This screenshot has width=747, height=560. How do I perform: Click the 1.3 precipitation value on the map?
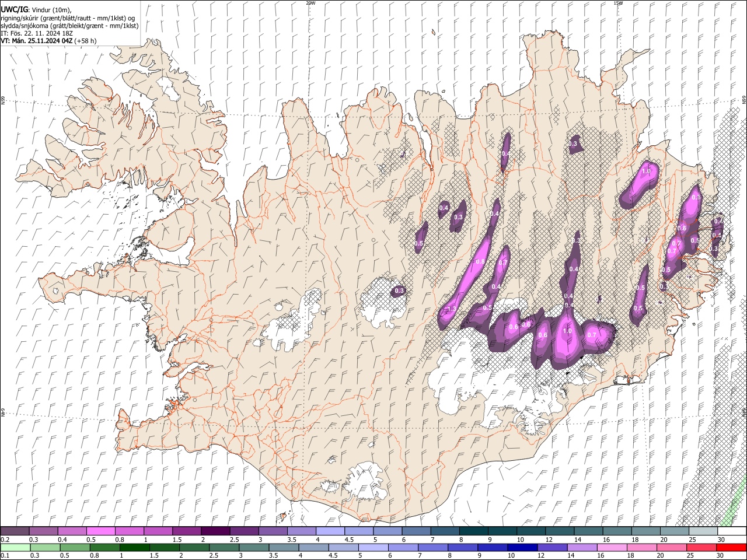pyautogui.click(x=451, y=309)
